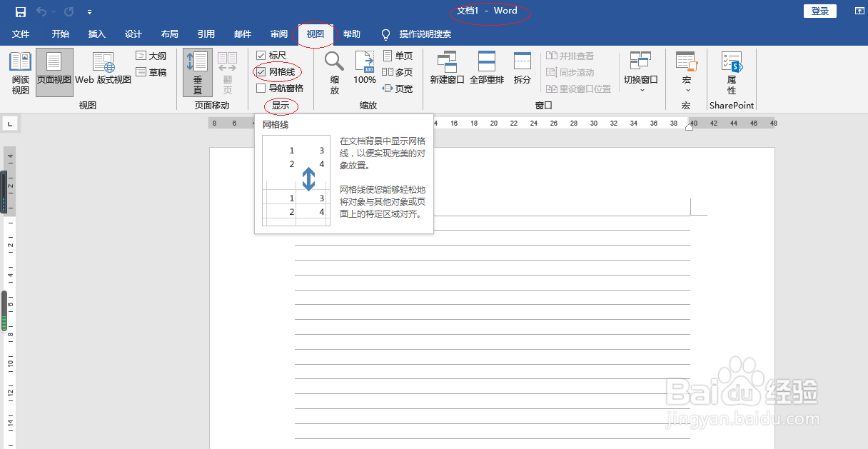Open the References (引用) tab

(x=206, y=34)
